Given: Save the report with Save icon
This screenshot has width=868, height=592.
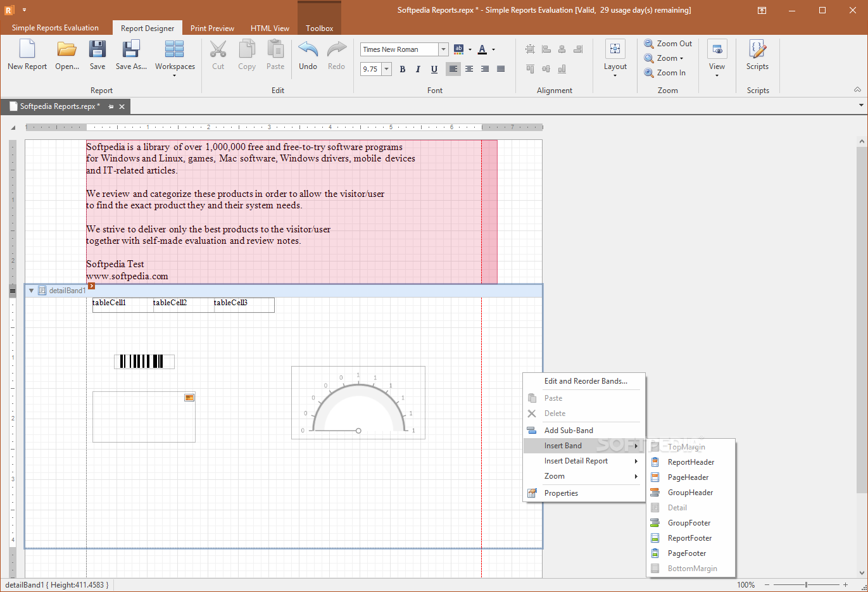Looking at the screenshot, I should [97, 49].
